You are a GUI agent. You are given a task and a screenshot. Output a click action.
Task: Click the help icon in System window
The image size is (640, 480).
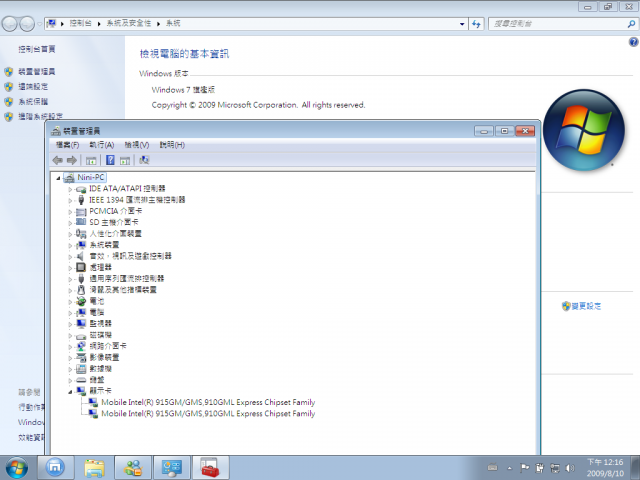(633, 42)
